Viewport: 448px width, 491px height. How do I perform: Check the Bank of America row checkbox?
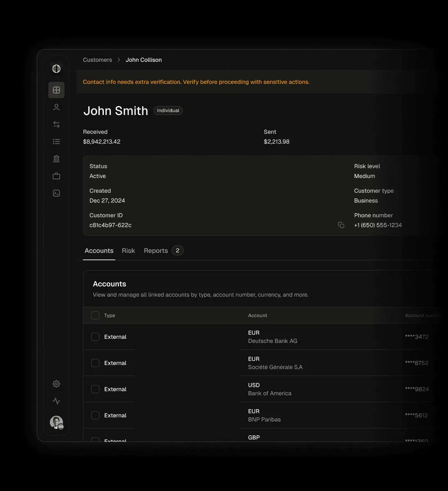tap(95, 389)
